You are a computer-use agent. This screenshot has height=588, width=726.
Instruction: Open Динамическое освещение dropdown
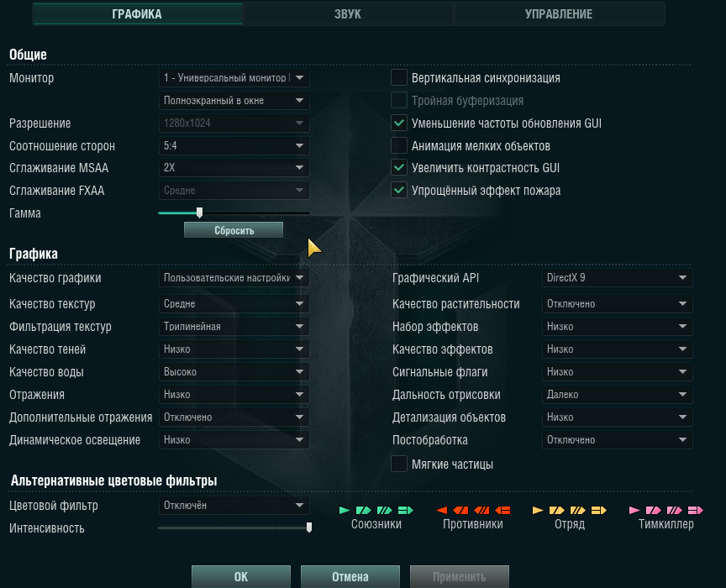pos(234,440)
